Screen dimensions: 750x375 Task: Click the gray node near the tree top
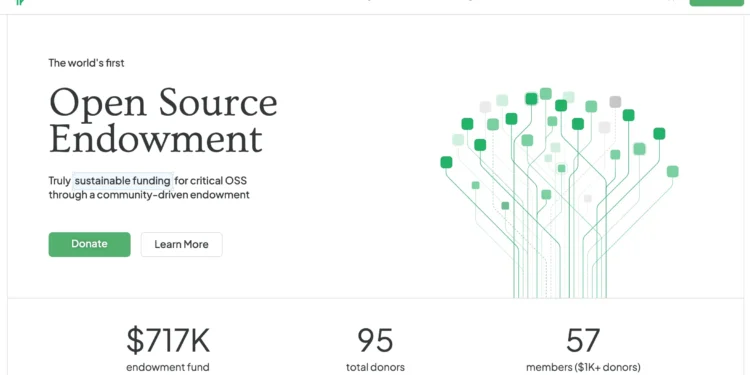(x=615, y=102)
